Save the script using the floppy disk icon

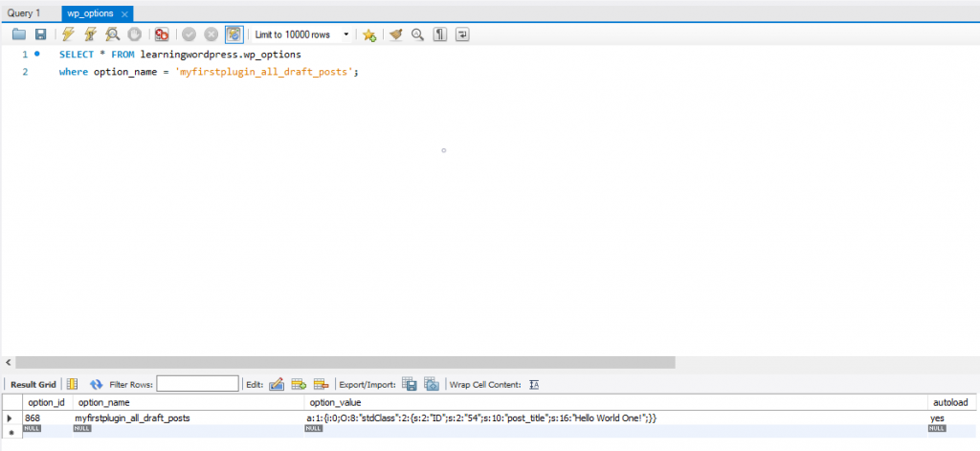click(40, 34)
